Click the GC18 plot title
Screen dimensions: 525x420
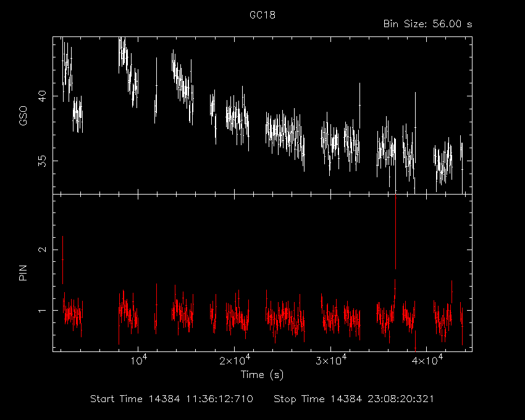pyautogui.click(x=262, y=15)
